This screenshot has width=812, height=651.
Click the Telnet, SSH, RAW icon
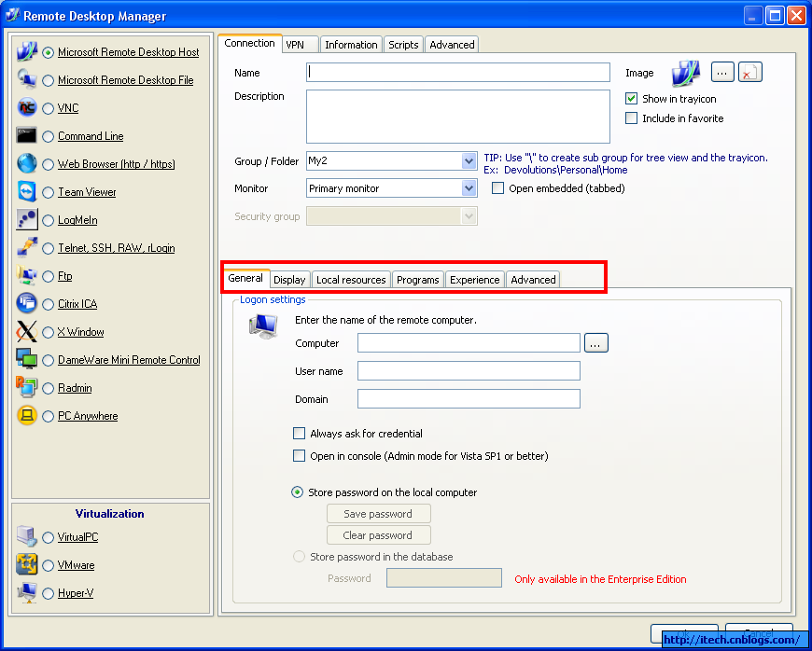coord(27,247)
